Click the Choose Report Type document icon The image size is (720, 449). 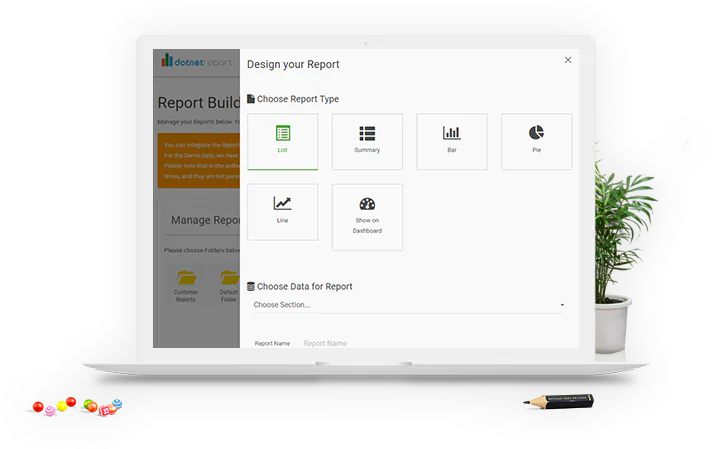pyautogui.click(x=251, y=99)
